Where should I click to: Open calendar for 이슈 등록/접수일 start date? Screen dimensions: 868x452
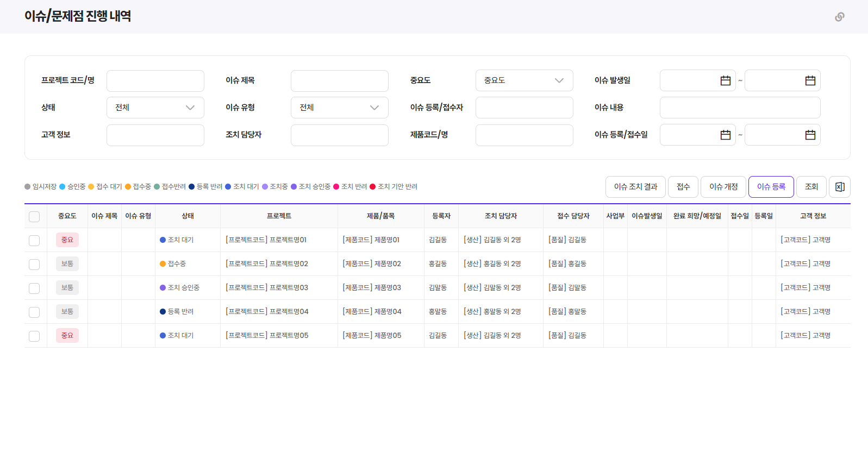click(725, 135)
